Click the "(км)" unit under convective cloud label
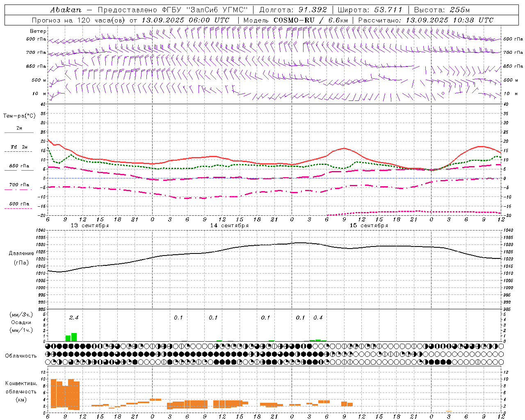The height and width of the screenshot is (420, 525). (21, 399)
